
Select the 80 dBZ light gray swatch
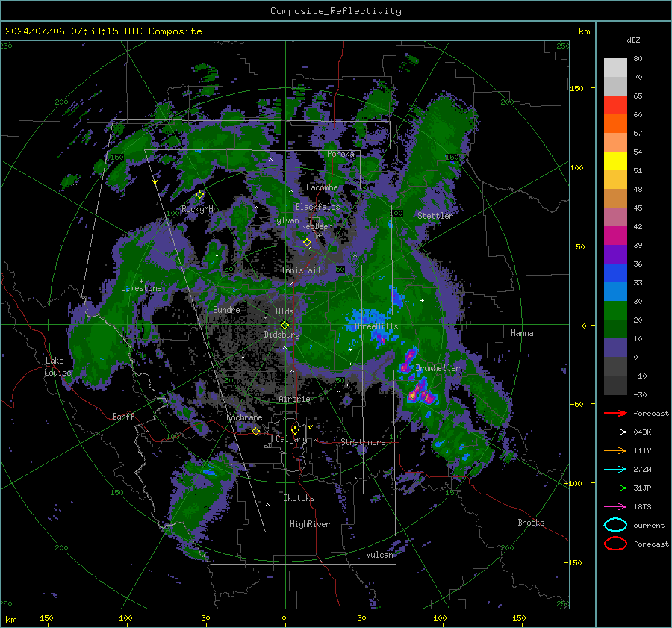[615, 67]
